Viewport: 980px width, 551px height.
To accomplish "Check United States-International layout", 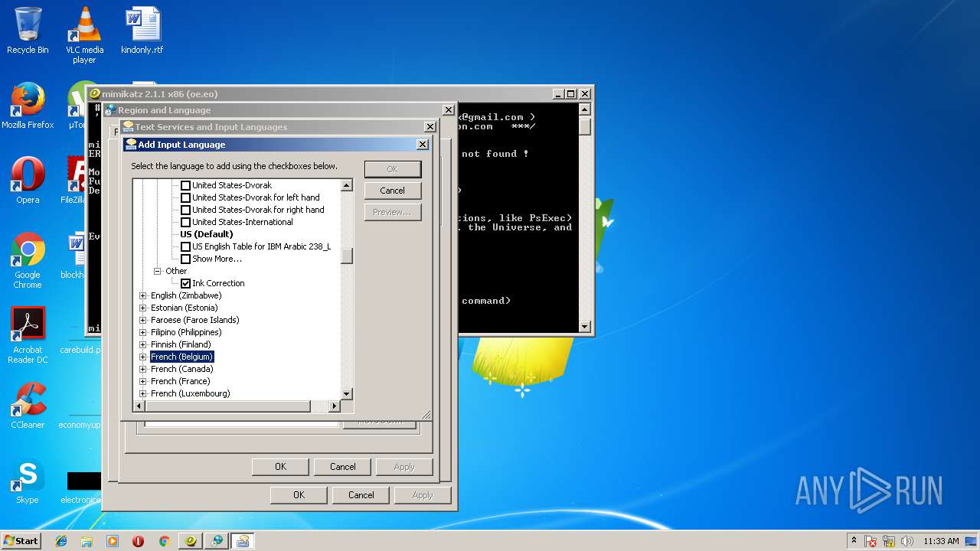I will (185, 222).
